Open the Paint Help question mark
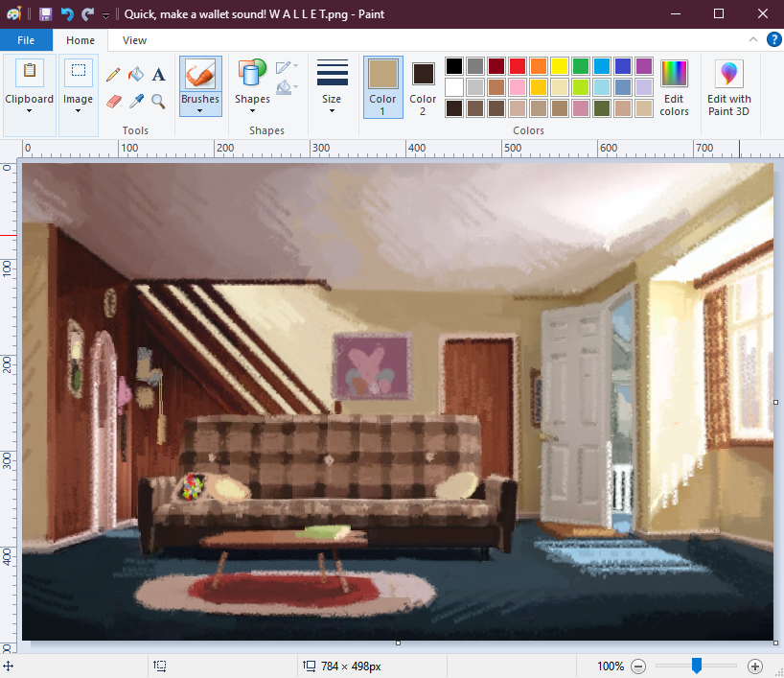 774,39
